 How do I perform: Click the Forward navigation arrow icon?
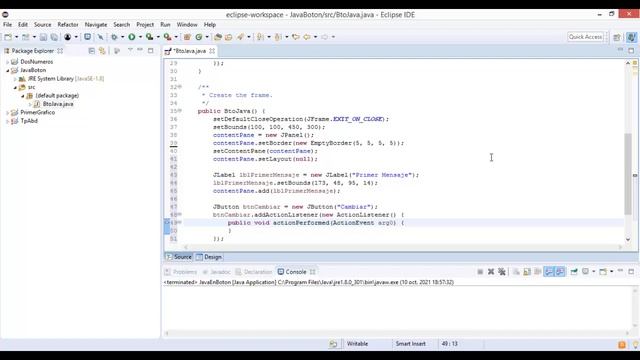324,37
